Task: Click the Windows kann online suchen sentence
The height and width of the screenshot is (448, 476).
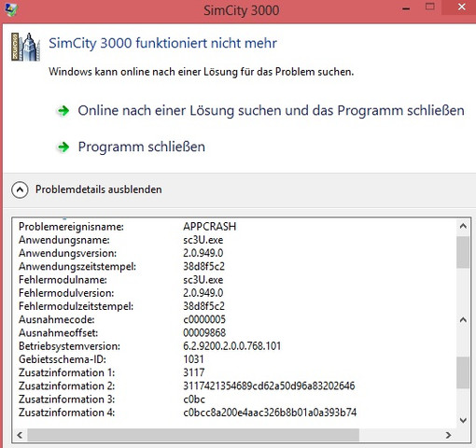Action: click(x=202, y=72)
